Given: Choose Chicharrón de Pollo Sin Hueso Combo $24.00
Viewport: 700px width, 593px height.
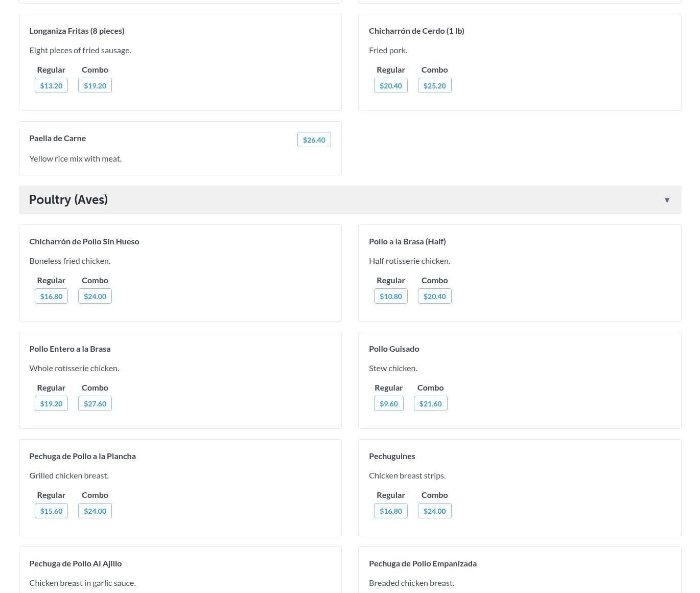Looking at the screenshot, I should tap(95, 296).
